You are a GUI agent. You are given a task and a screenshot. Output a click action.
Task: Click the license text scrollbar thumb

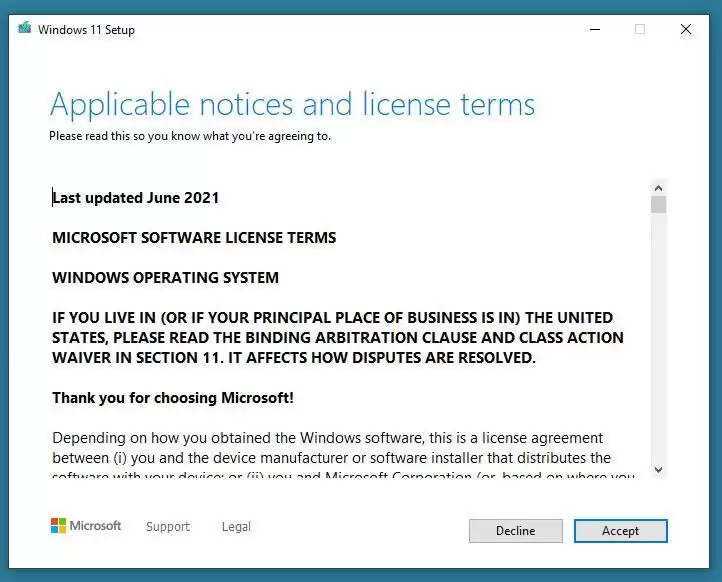658,205
